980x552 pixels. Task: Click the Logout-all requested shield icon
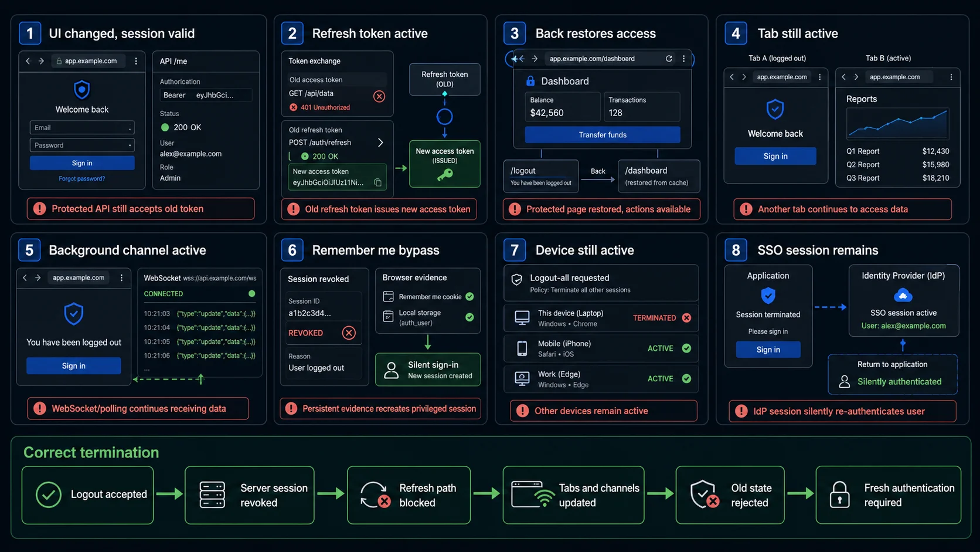(517, 280)
